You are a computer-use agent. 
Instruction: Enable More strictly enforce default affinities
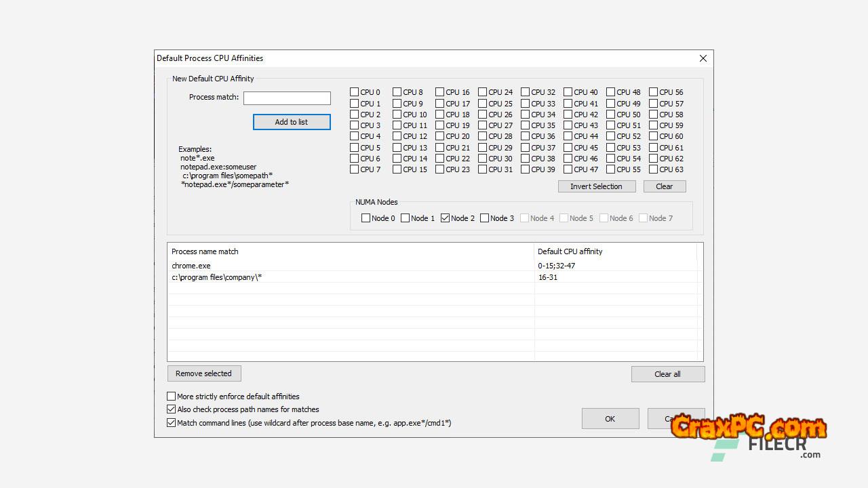tap(172, 396)
